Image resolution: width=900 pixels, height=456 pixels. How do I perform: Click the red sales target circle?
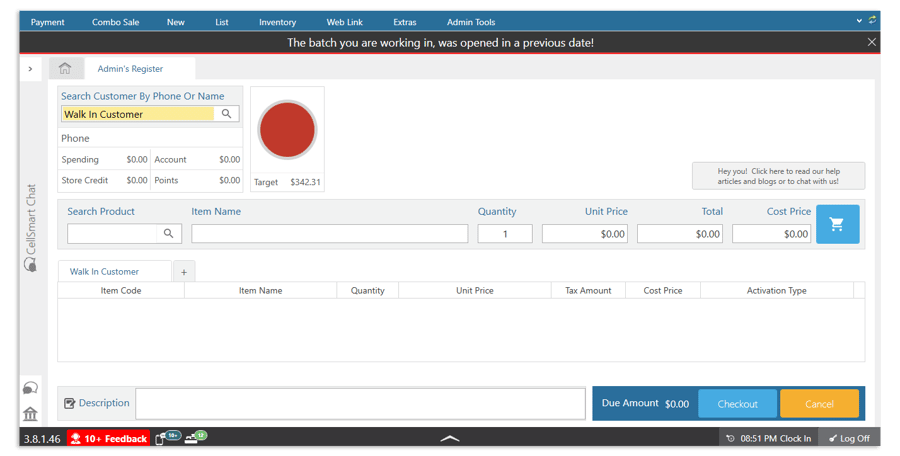pyautogui.click(x=287, y=130)
